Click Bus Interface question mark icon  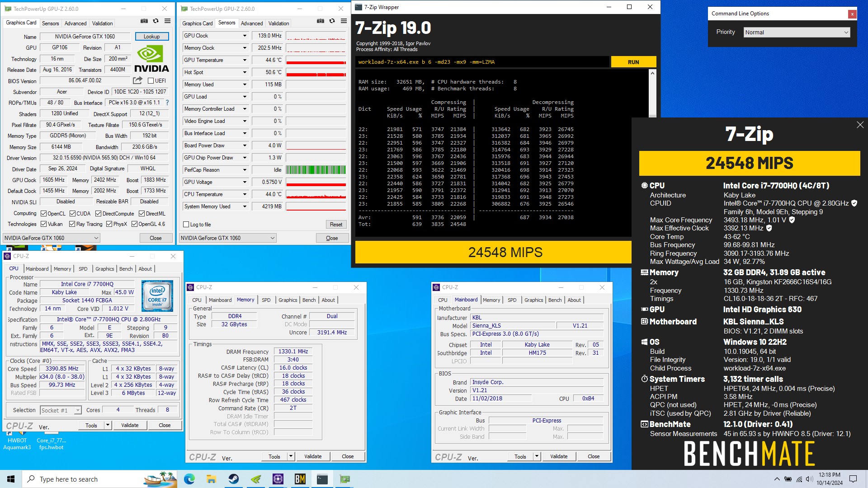point(167,103)
